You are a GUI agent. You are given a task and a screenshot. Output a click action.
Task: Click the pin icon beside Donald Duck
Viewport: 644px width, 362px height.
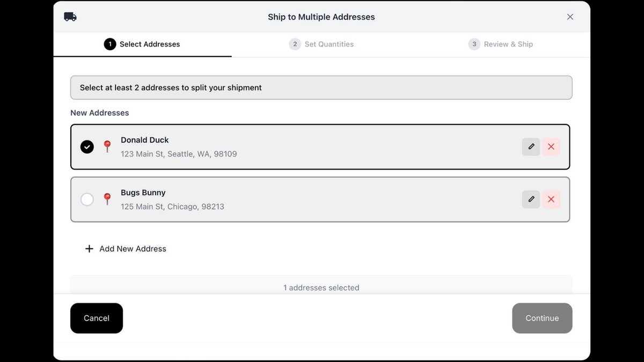[107, 146]
